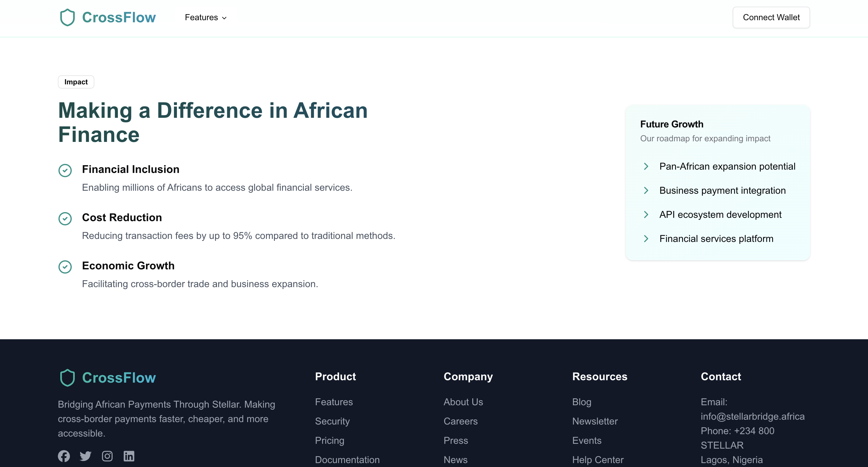Click check circle beside Economic Growth
The image size is (868, 467).
[65, 267]
